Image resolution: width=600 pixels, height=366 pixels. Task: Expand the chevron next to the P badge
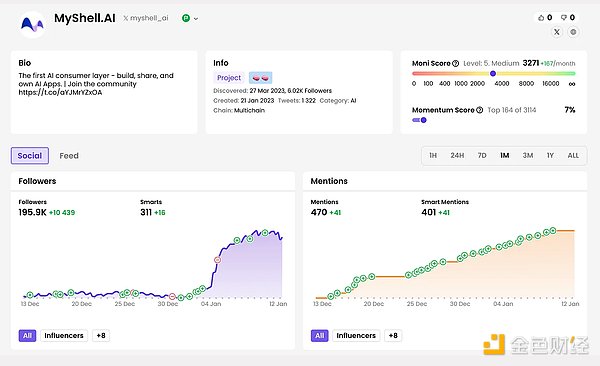pyautogui.click(x=196, y=18)
